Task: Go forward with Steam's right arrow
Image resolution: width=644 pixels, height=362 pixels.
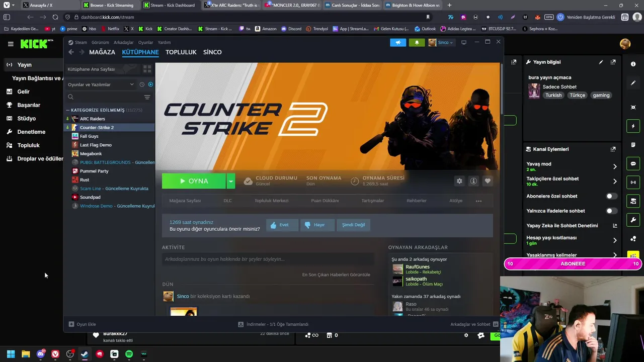Action: (x=82, y=52)
